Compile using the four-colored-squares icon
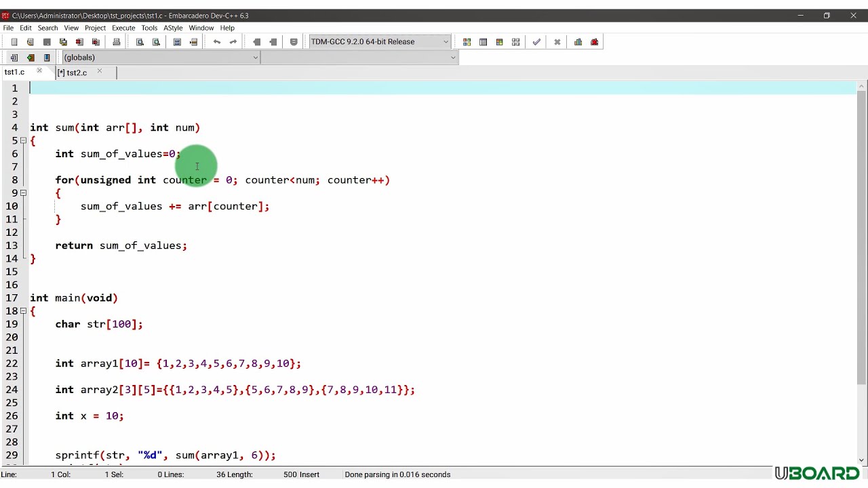 tap(467, 42)
